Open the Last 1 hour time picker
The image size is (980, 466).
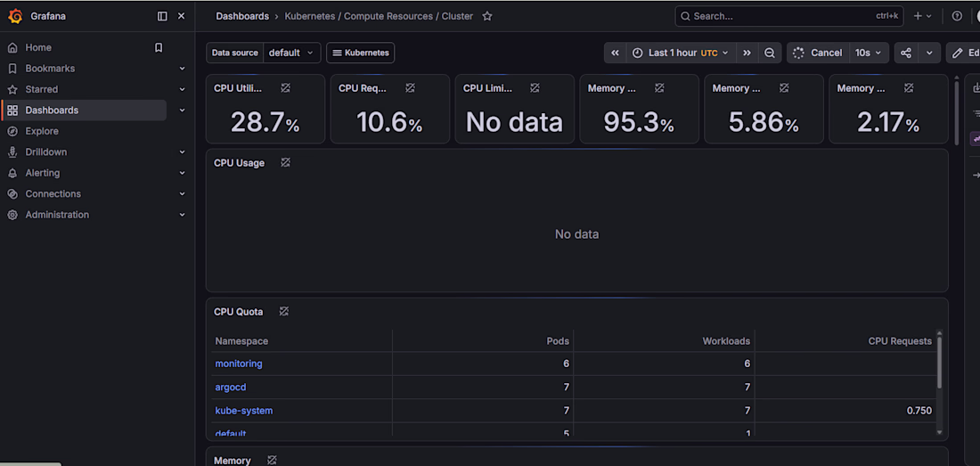pyautogui.click(x=681, y=53)
